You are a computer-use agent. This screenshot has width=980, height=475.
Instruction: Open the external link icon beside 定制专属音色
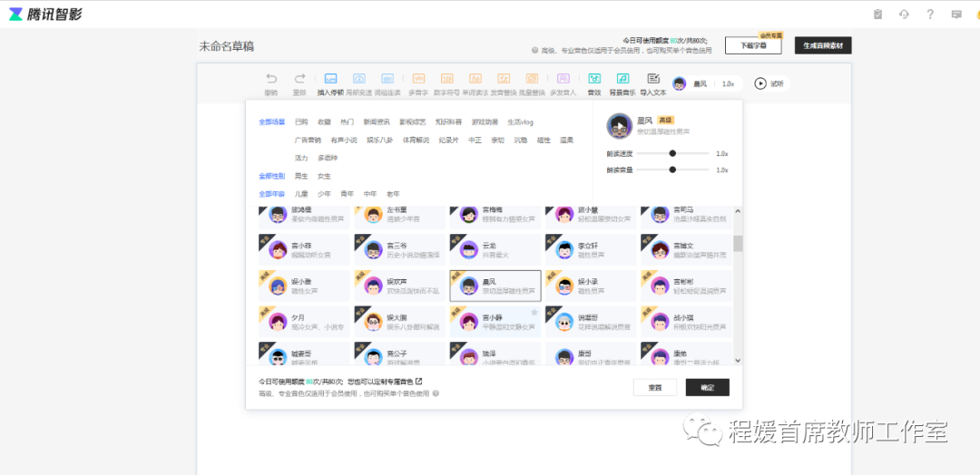(x=418, y=381)
